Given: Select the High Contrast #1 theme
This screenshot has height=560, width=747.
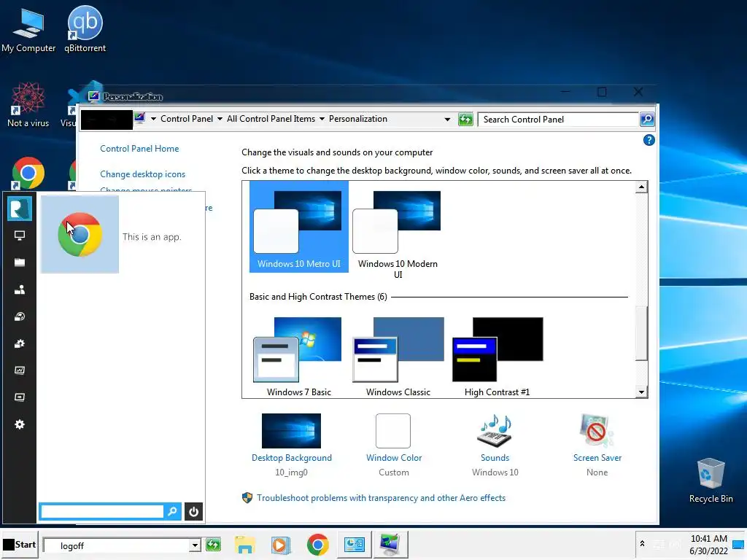Looking at the screenshot, I should (x=497, y=357).
